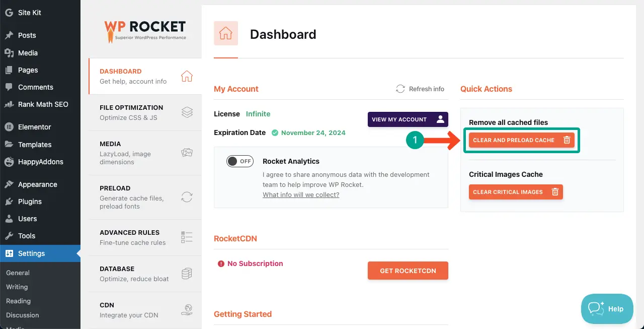Click Get RocketCDN button

pyautogui.click(x=408, y=271)
